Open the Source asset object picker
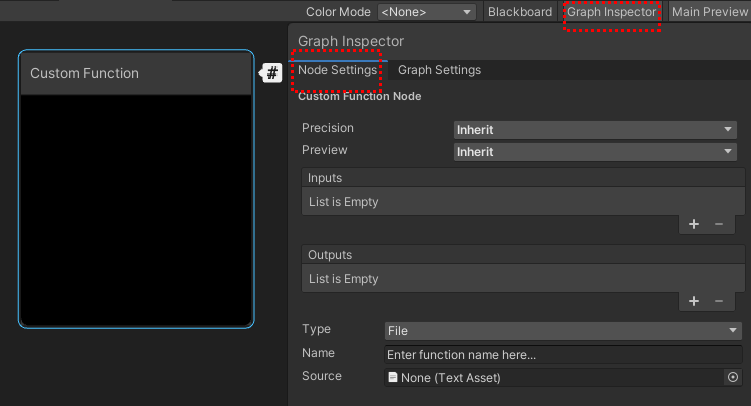Image resolution: width=751 pixels, height=406 pixels. (x=733, y=377)
